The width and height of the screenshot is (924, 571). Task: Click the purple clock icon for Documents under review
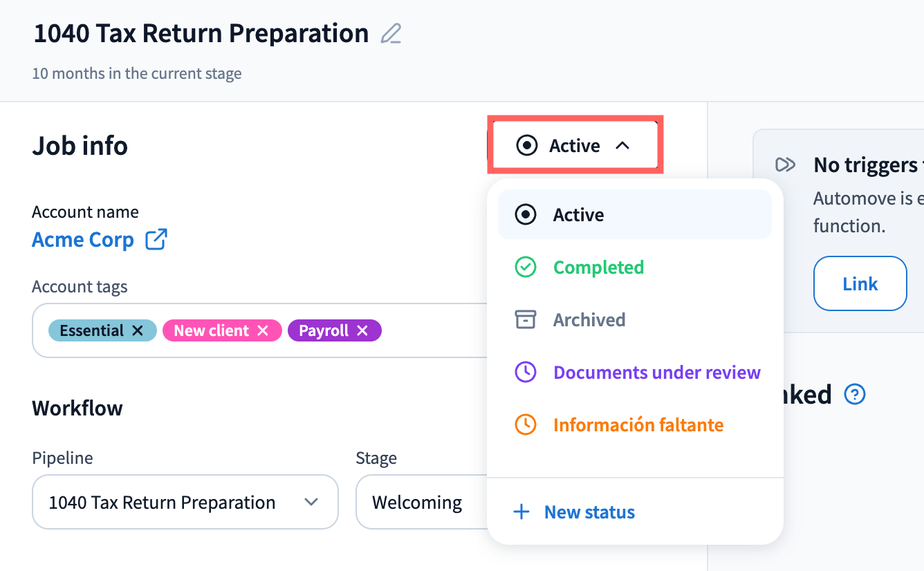click(x=526, y=373)
